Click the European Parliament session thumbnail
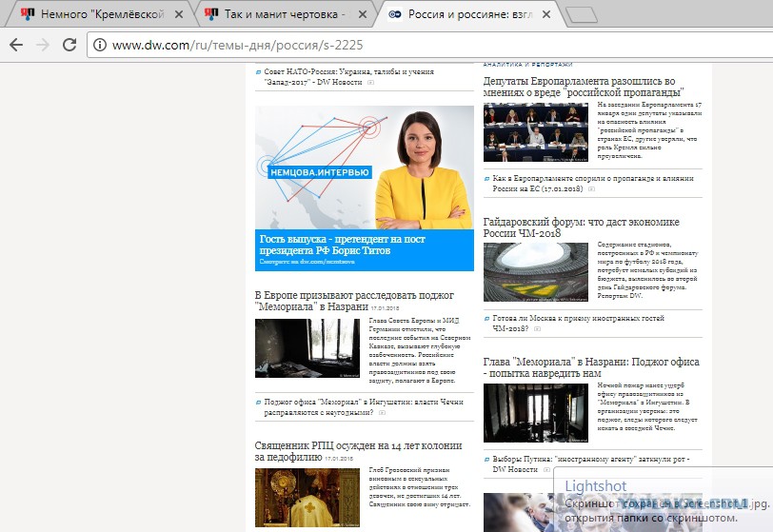The height and width of the screenshot is (532, 773). [535, 132]
